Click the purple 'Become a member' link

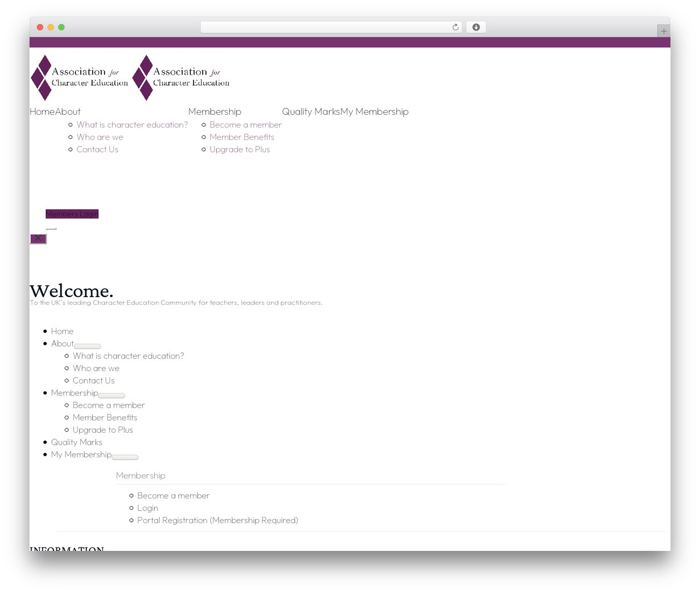pyautogui.click(x=246, y=125)
